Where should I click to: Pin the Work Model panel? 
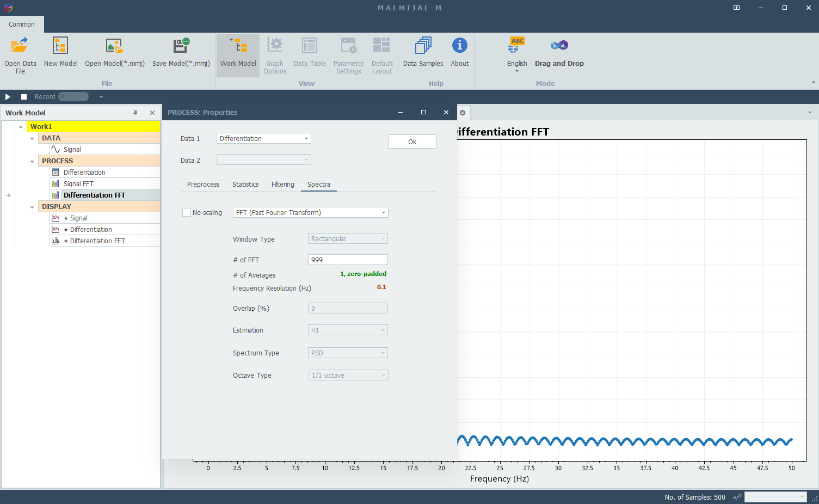click(x=136, y=113)
